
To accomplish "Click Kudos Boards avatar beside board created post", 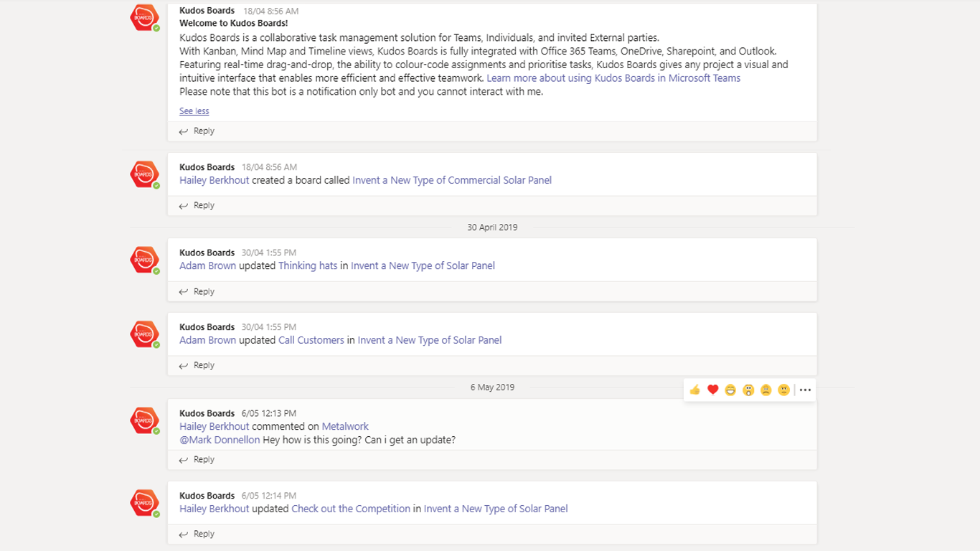I will point(144,175).
